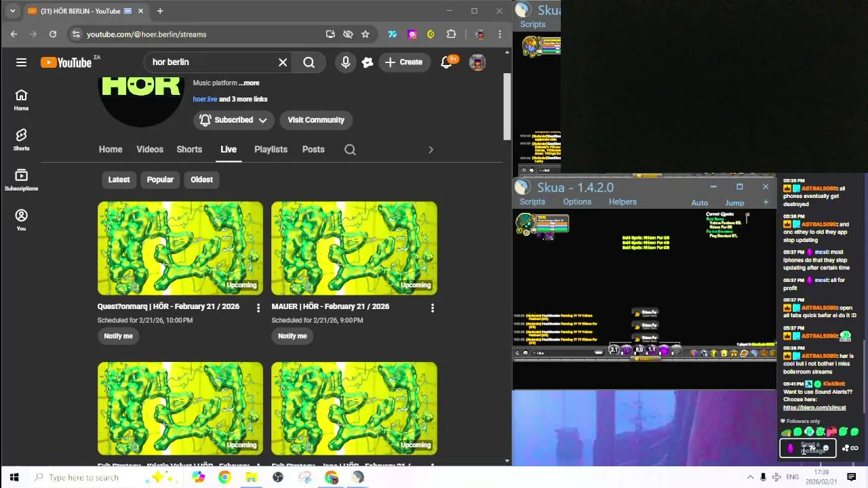Open Subscriptions in the YouTube sidebar
The height and width of the screenshot is (488, 868).
(21, 180)
